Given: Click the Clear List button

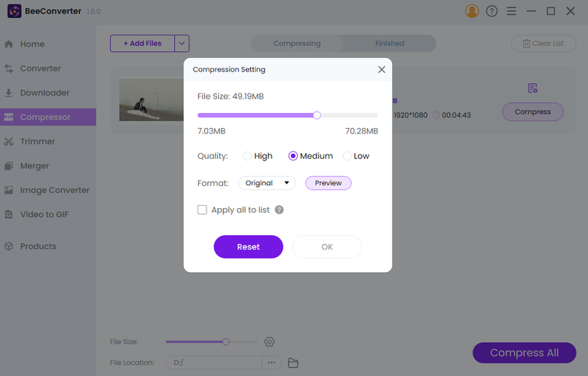Looking at the screenshot, I should [x=544, y=44].
